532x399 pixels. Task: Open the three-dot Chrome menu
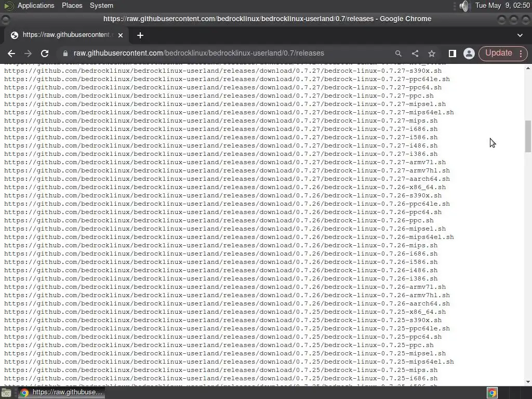click(521, 54)
